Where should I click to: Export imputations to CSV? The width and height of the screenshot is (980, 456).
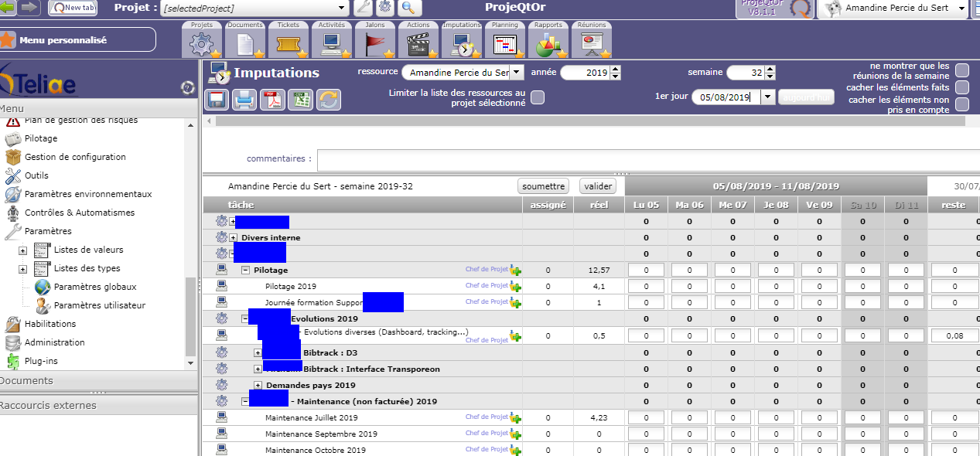coord(300,100)
